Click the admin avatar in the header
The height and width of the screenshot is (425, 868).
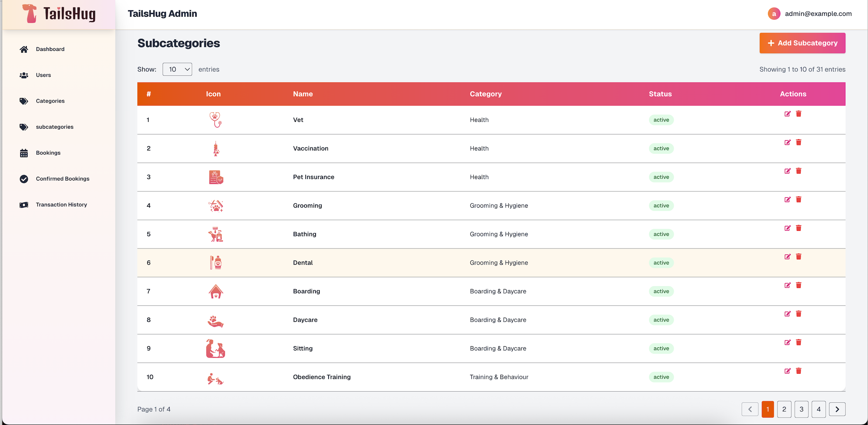(774, 13)
